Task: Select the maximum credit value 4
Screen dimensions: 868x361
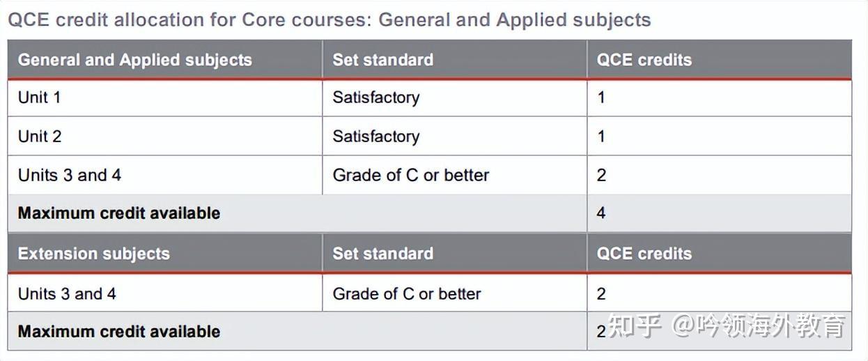Action: tap(601, 213)
